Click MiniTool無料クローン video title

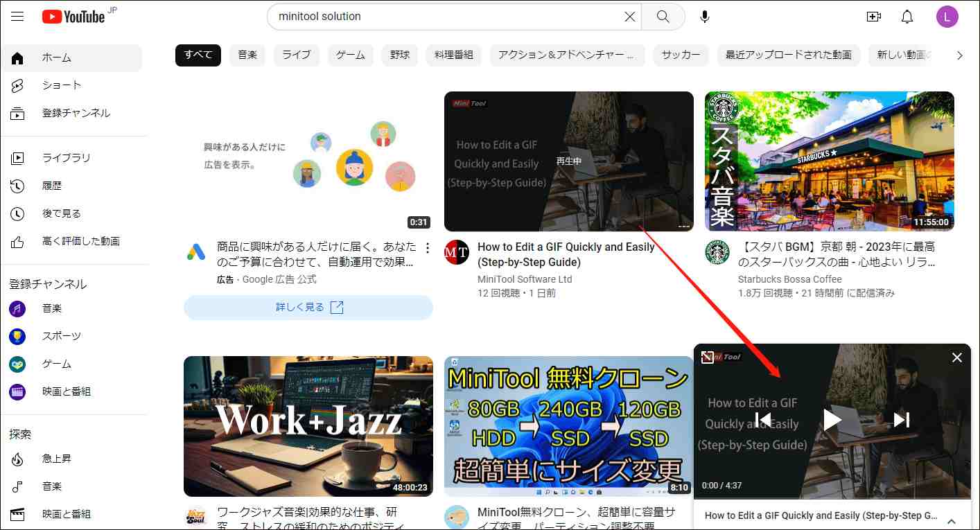pyautogui.click(x=577, y=520)
